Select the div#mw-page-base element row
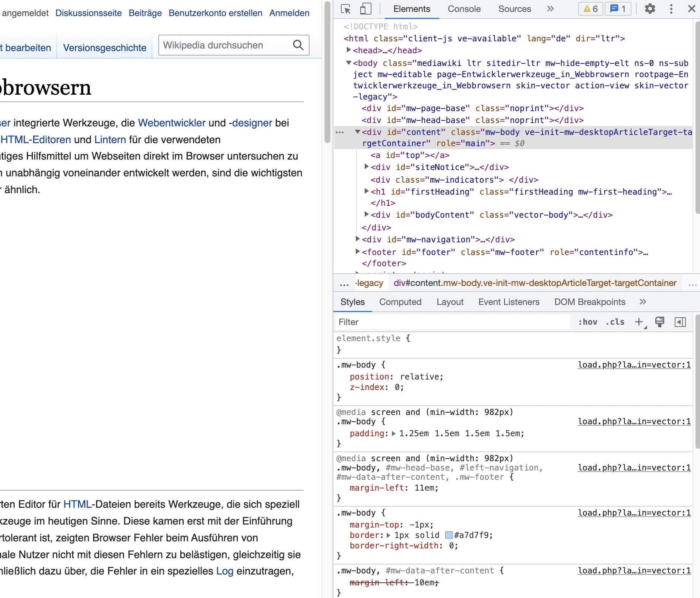Screen dimensions: 700x598 point(513,108)
